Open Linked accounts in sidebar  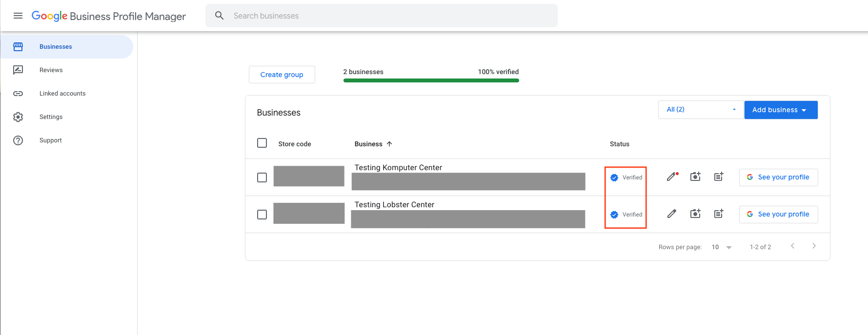[66, 94]
